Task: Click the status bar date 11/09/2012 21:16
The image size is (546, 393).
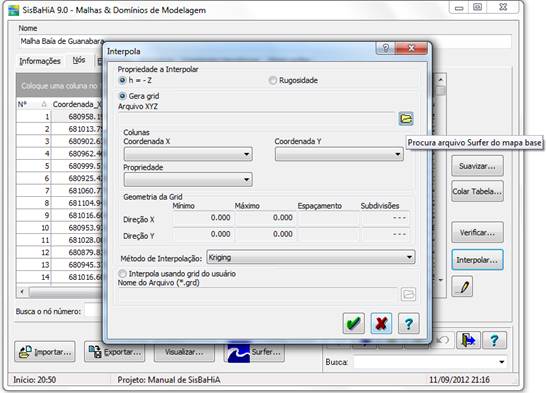Action: pyautogui.click(x=459, y=379)
